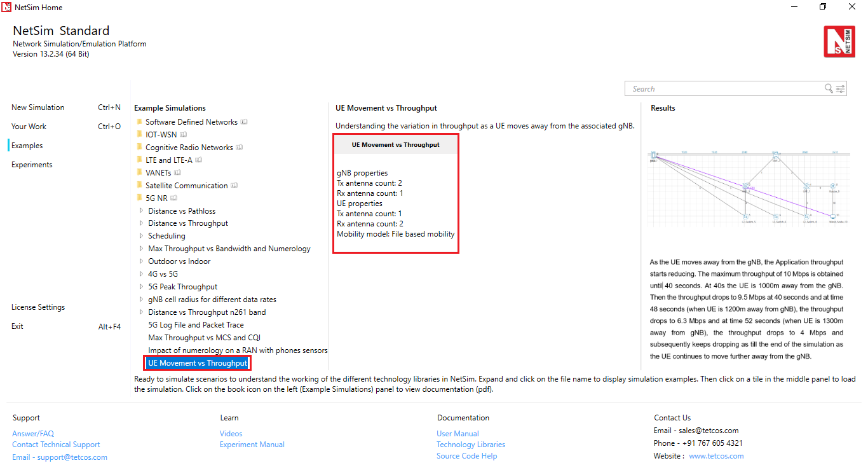This screenshot has width=868, height=463.
Task: Open Contact Technical Support link
Action: pyautogui.click(x=56, y=445)
